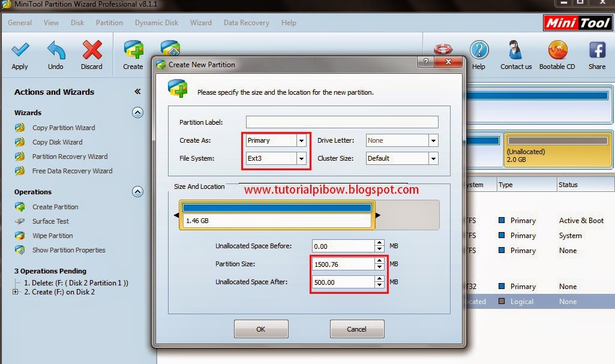This screenshot has height=364, width=615.
Task: Open the Dynamic Disk menu
Action: (157, 23)
